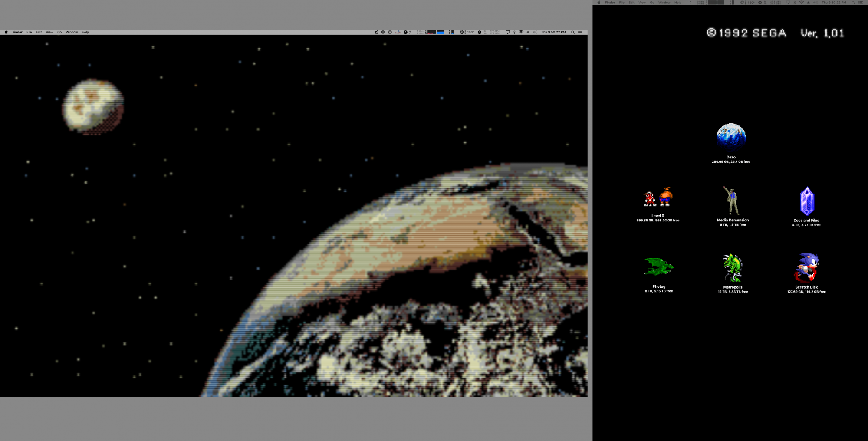Screen dimensions: 868x441
Task: Click the clock showing Thu 9 50 22 PM on main display
Action: click(x=553, y=32)
